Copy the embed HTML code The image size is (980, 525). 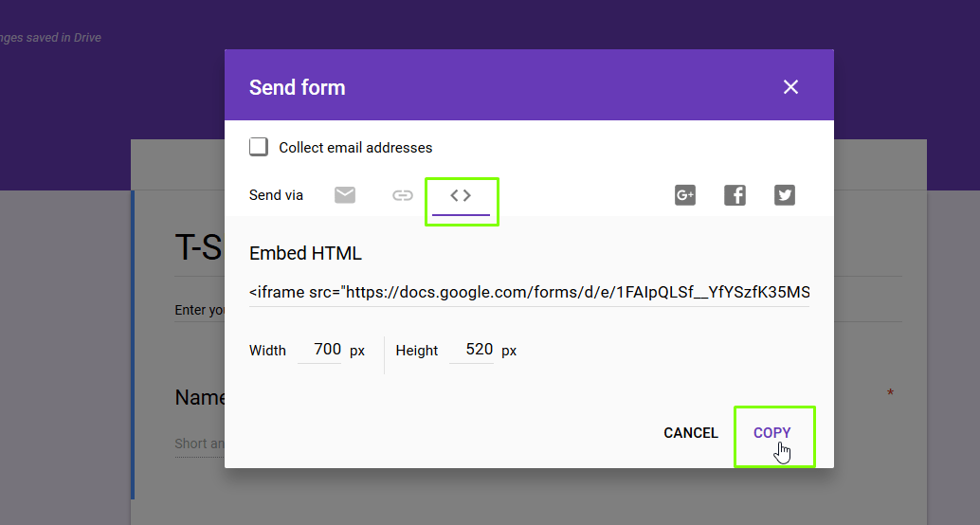tap(771, 432)
